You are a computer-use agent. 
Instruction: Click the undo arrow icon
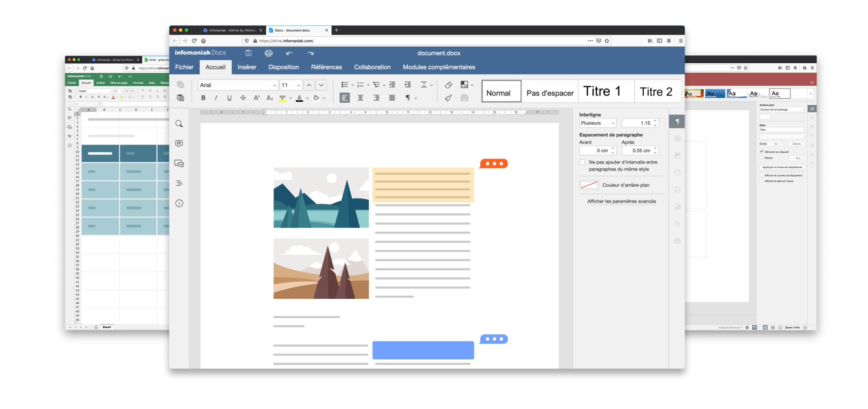pos(290,53)
